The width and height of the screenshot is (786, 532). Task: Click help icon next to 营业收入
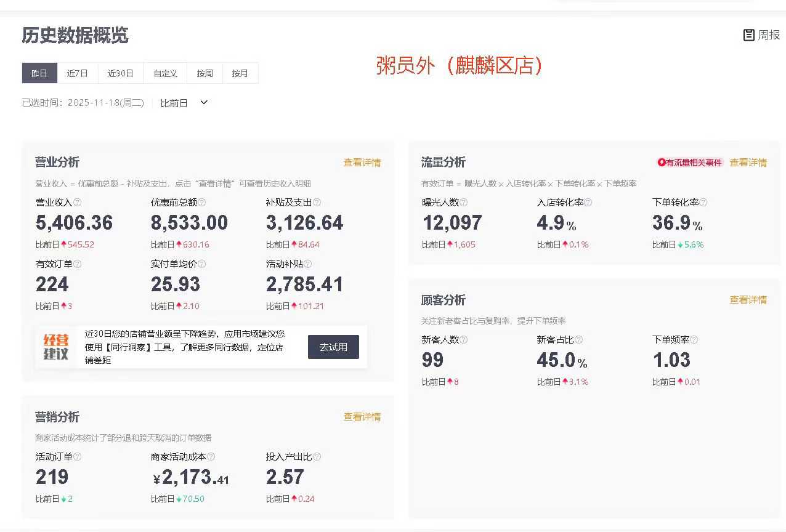pyautogui.click(x=78, y=203)
